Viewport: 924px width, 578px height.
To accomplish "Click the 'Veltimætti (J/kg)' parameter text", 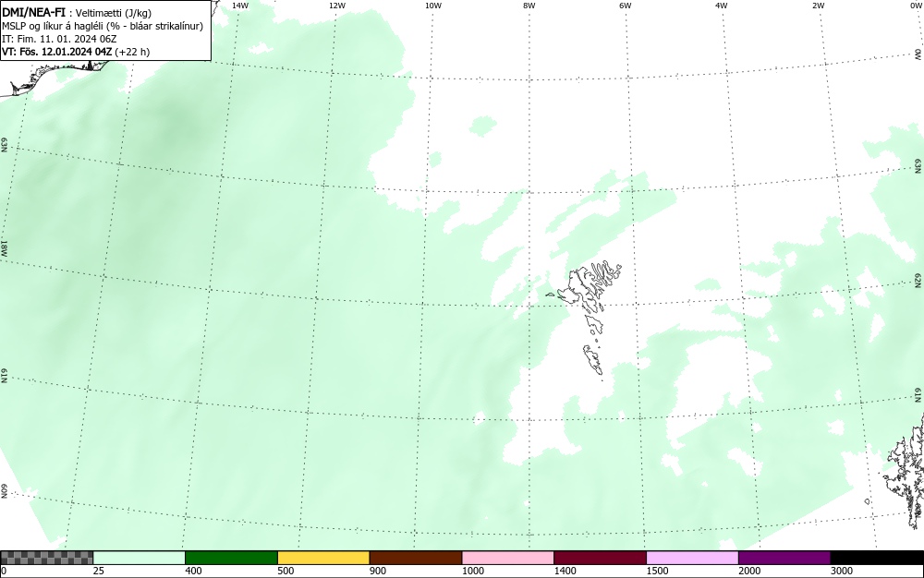I will (x=114, y=13).
